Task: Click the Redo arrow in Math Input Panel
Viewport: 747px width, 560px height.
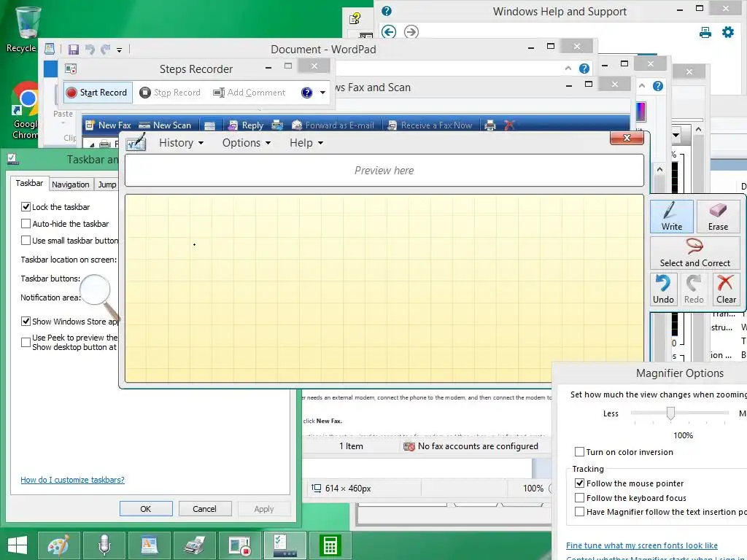Action: (x=694, y=289)
